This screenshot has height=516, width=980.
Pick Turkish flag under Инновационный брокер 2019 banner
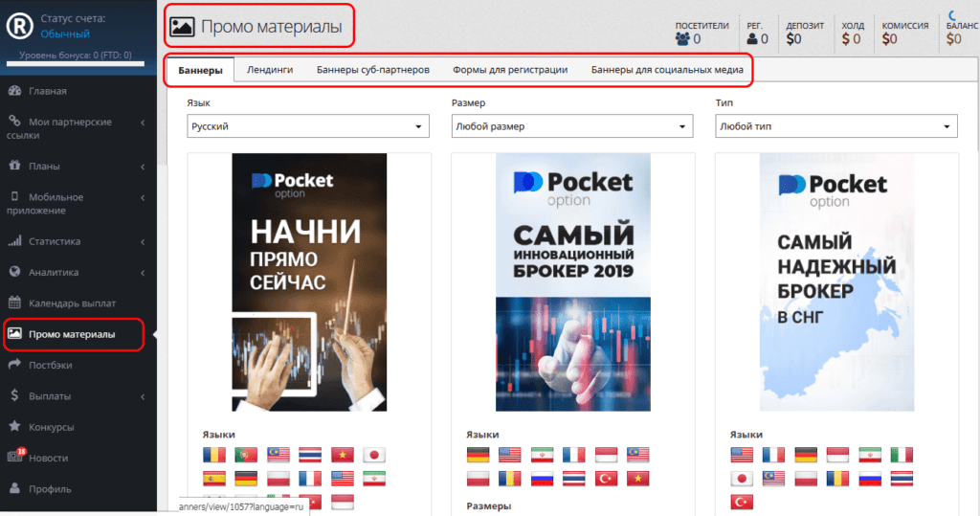pyautogui.click(x=606, y=479)
